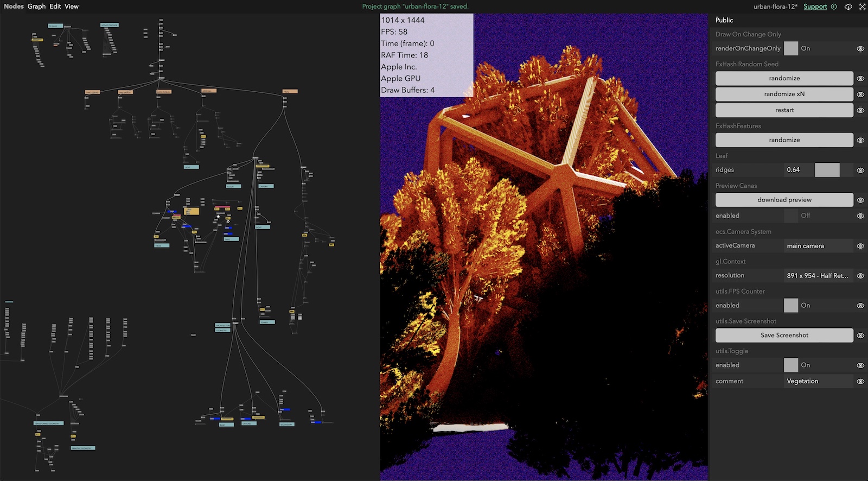
Task: Open the Graph menu
Action: [36, 7]
